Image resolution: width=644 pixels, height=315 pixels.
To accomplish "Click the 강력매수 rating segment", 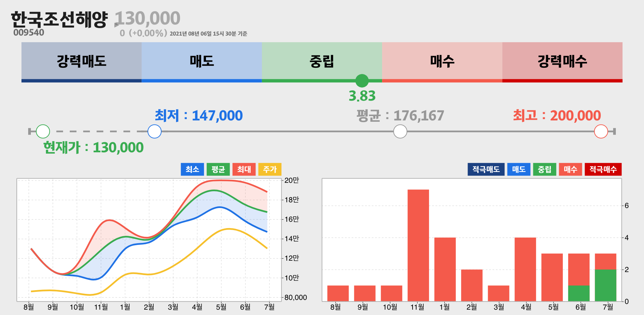I will 562,62.
